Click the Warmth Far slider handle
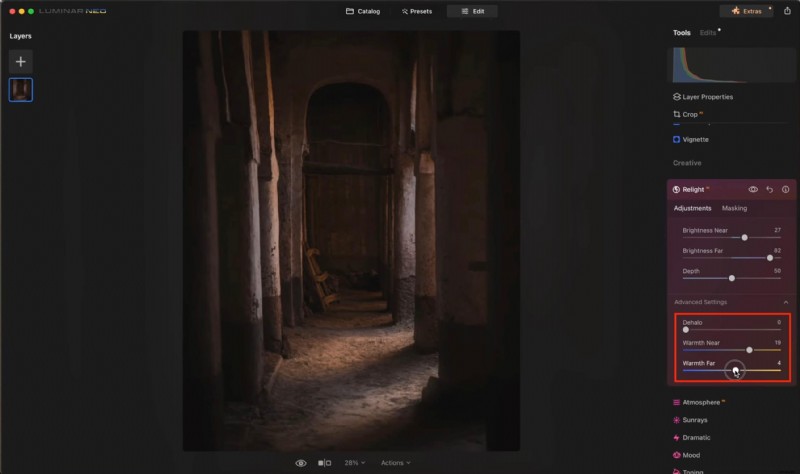Screen dimensions: 800x474 (x=735, y=370)
